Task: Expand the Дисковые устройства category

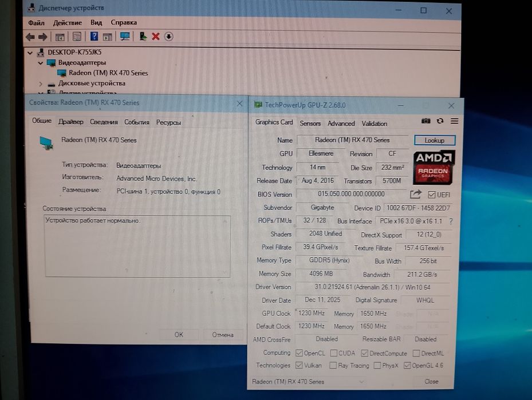Action: pos(41,84)
